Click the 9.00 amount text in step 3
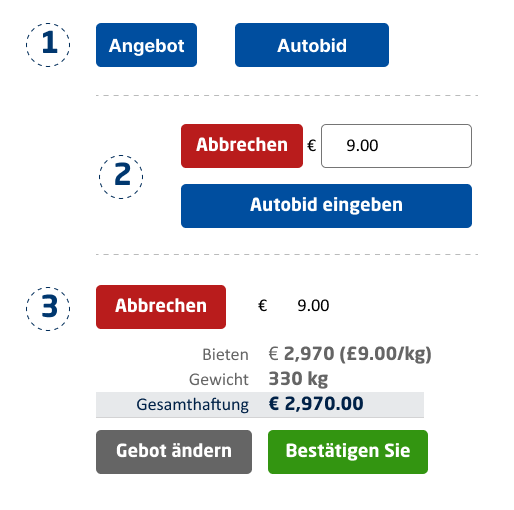 point(313,306)
